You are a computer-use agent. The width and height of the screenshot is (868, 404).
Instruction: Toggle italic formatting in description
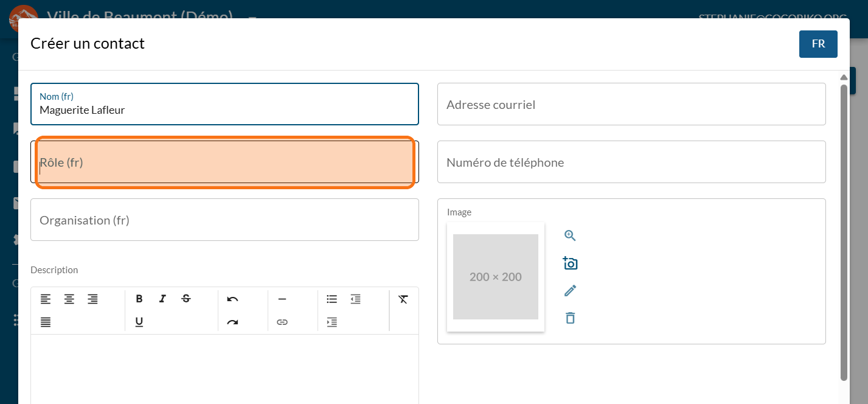click(162, 299)
